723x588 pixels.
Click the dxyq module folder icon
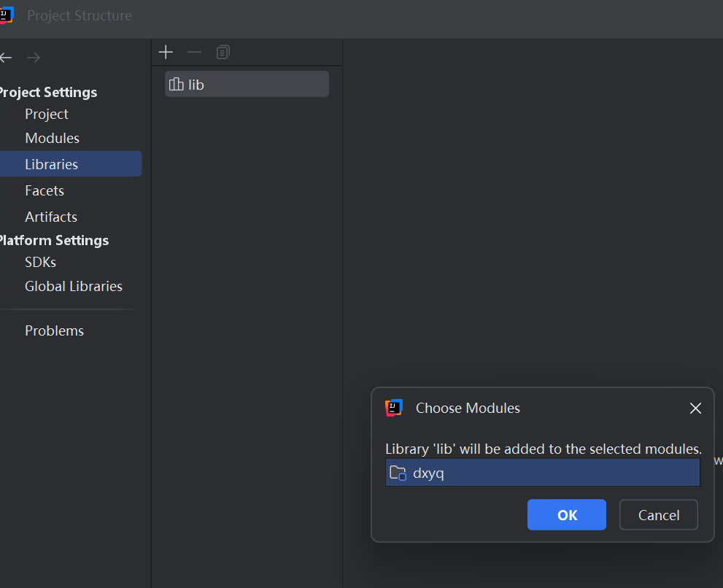398,473
